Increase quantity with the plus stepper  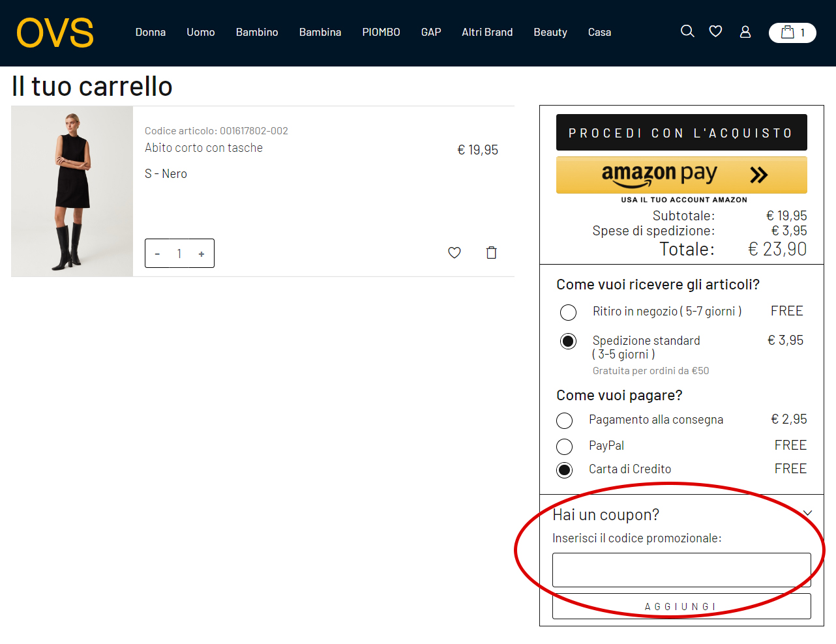[x=202, y=253]
